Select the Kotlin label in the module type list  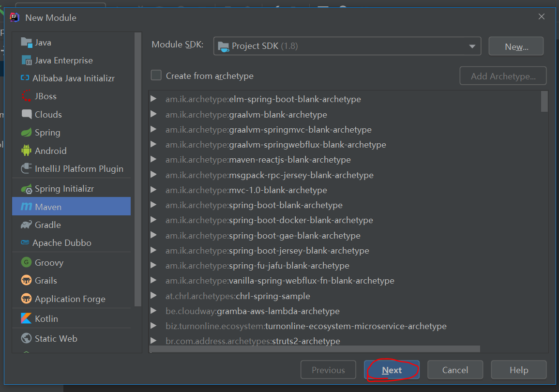pyautogui.click(x=46, y=318)
